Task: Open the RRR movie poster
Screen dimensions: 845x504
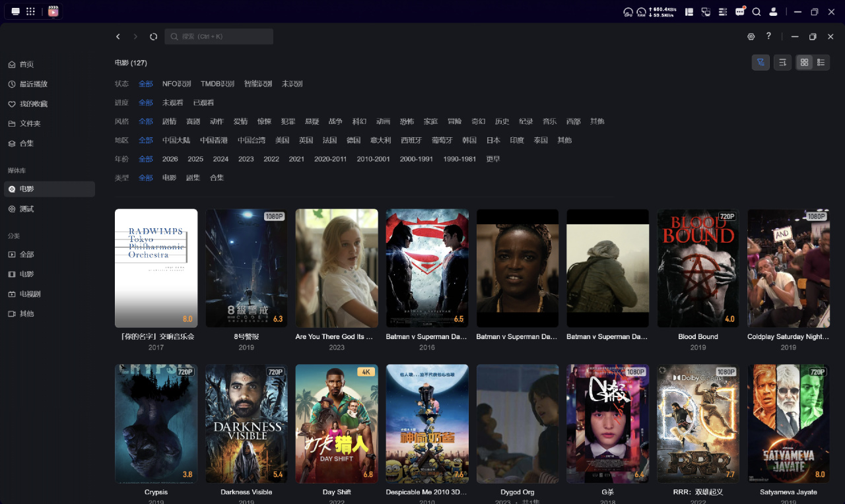Action: click(x=698, y=424)
